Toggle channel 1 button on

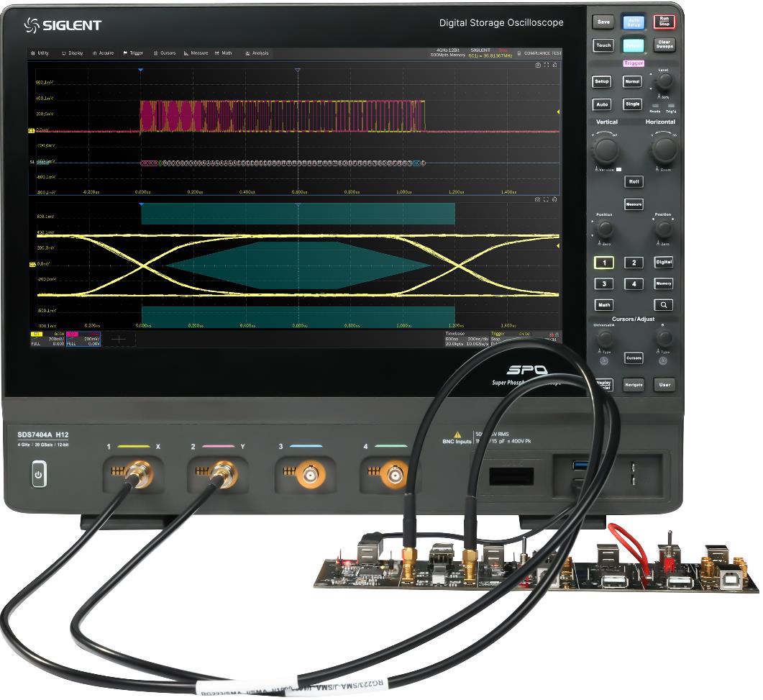(604, 263)
